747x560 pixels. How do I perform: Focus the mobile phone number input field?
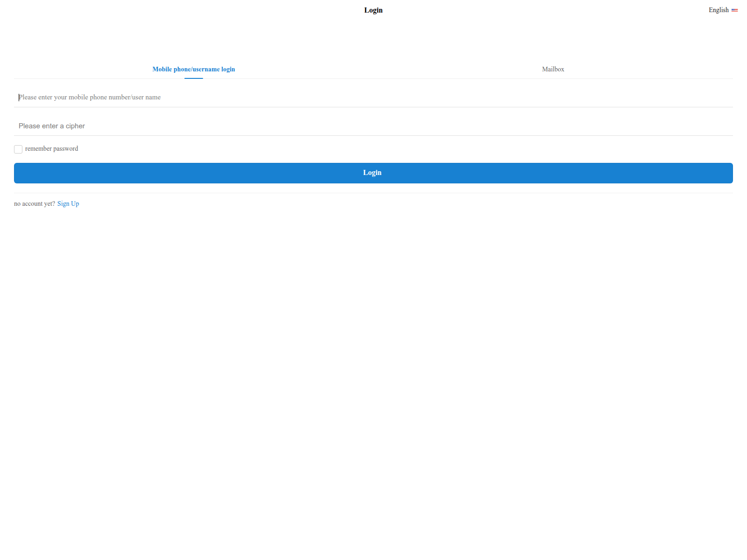[x=187, y=98]
